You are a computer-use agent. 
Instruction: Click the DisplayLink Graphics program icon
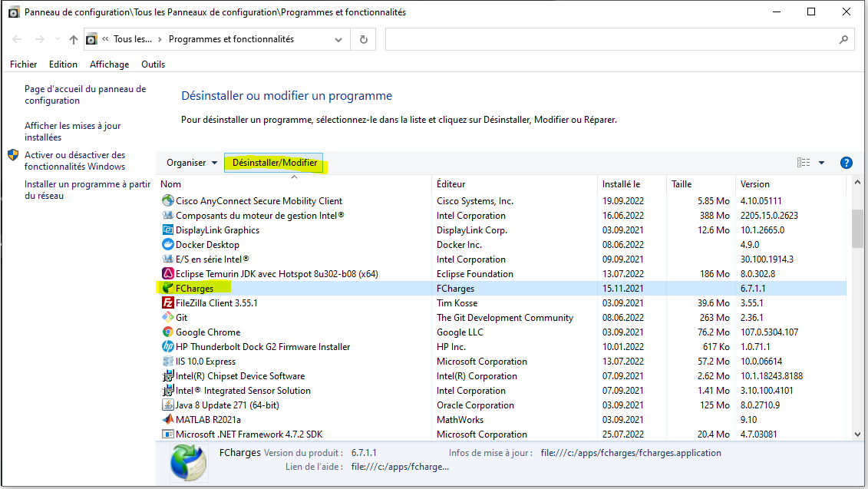[x=168, y=230]
